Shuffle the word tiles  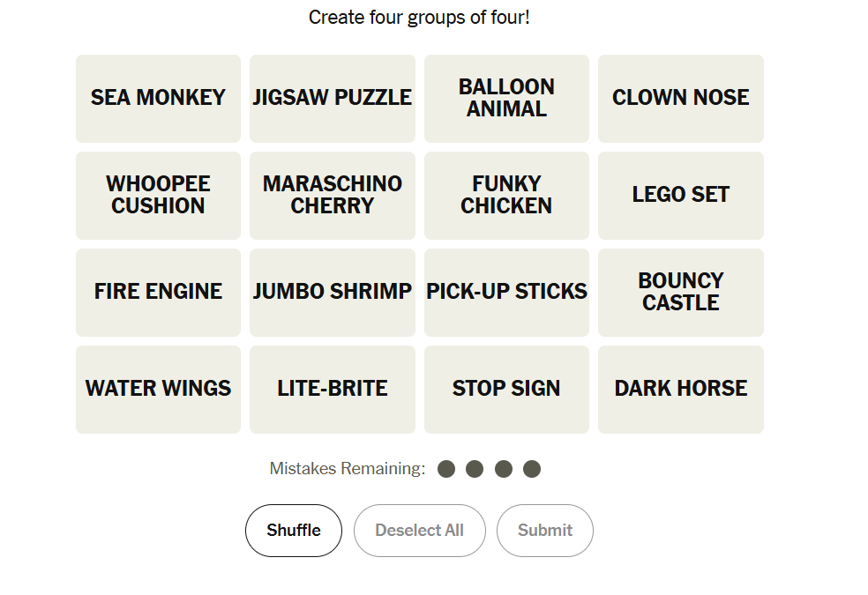point(294,530)
